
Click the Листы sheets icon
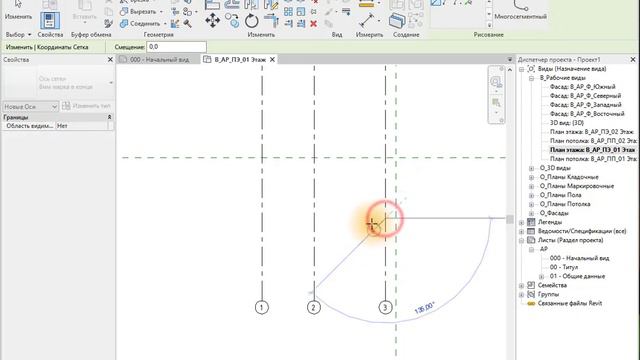531,240
